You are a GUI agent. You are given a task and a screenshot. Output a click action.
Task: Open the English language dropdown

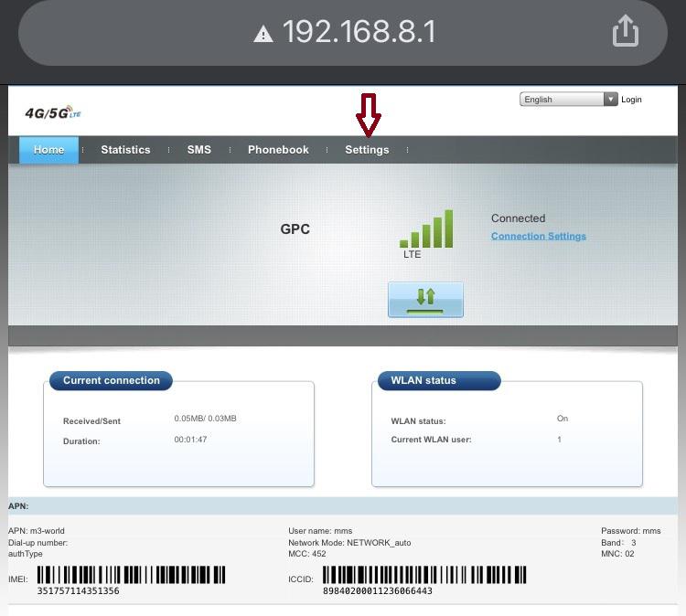coord(568,100)
